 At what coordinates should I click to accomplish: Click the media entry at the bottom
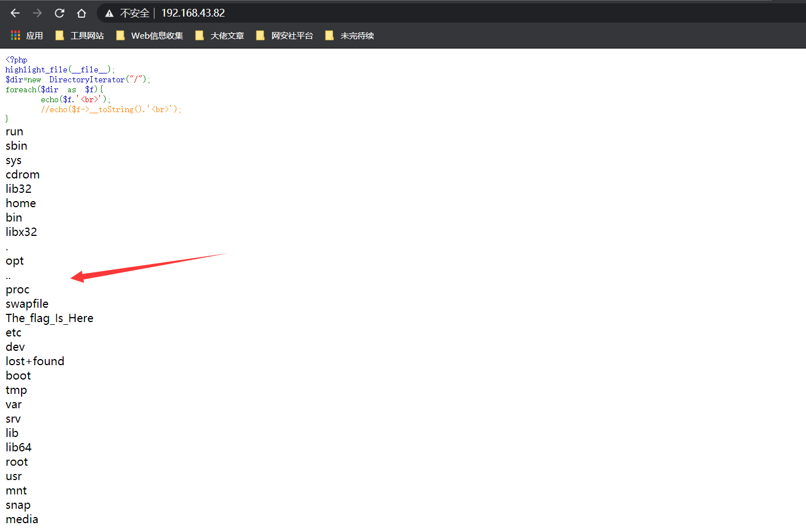22,519
